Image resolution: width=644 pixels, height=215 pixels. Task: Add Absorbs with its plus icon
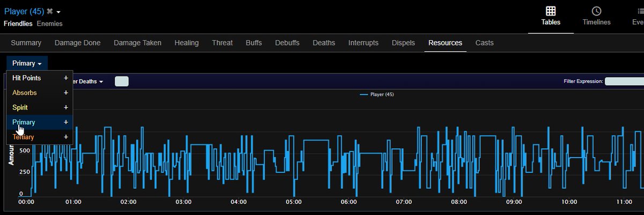pyautogui.click(x=66, y=93)
